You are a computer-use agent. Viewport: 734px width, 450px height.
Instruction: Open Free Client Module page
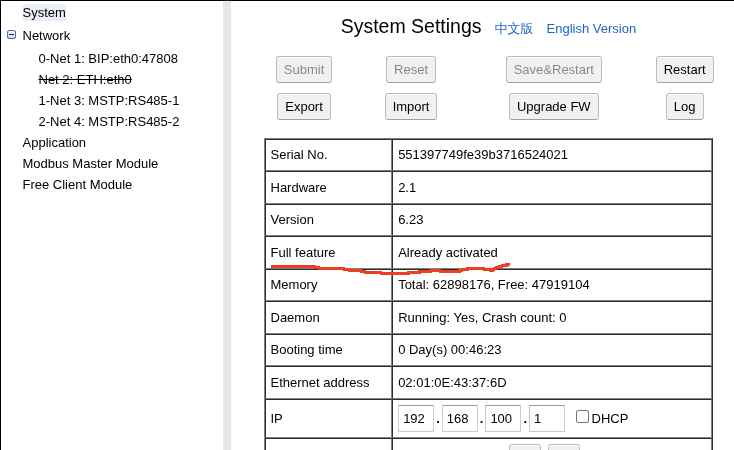pyautogui.click(x=77, y=184)
